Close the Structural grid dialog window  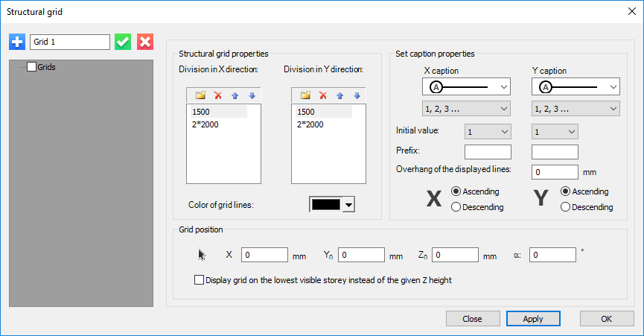[632, 11]
